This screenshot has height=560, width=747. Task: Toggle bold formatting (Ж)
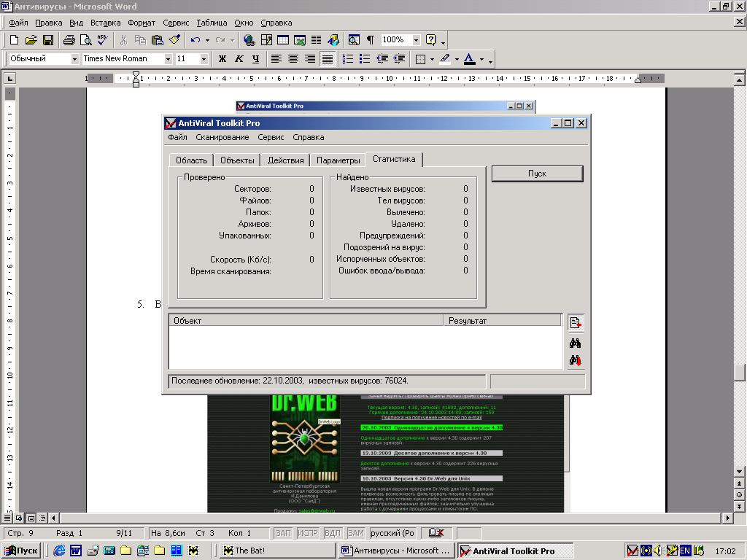tap(222, 59)
